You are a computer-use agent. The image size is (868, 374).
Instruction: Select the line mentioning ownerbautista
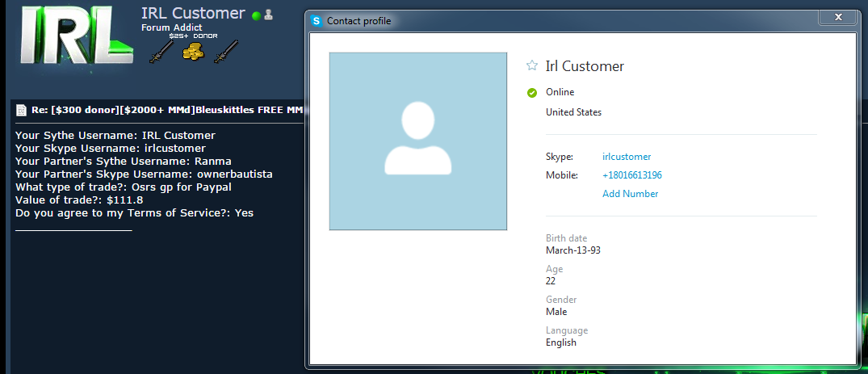144,174
